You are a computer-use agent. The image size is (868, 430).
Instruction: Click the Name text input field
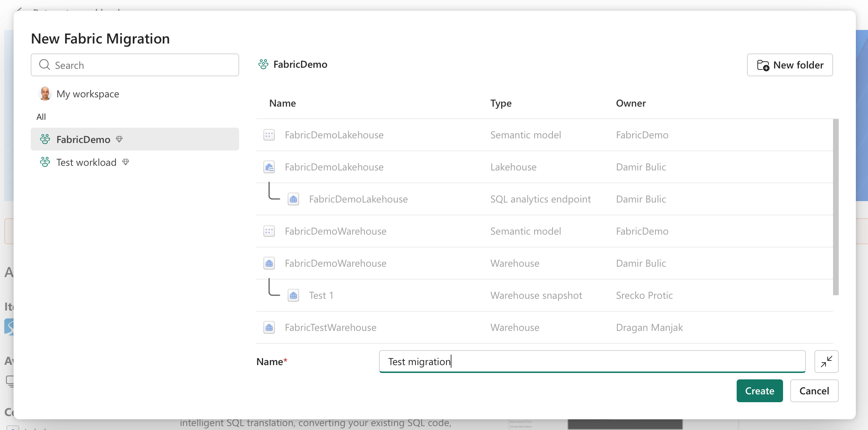coord(592,362)
